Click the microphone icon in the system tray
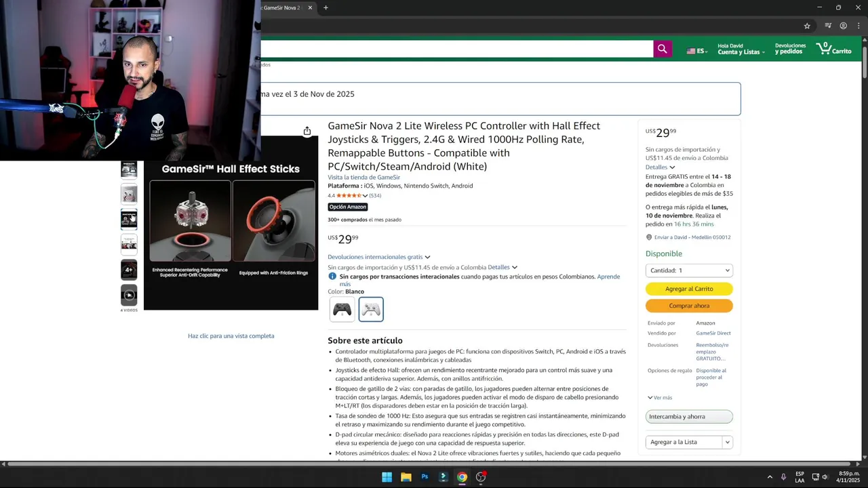Viewport: 868px width, 488px height. (784, 477)
